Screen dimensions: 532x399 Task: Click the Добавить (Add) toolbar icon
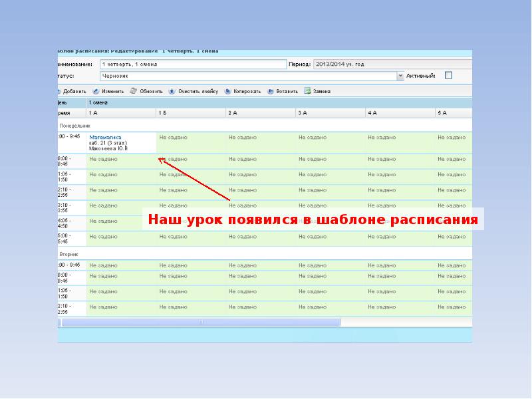pos(59,91)
